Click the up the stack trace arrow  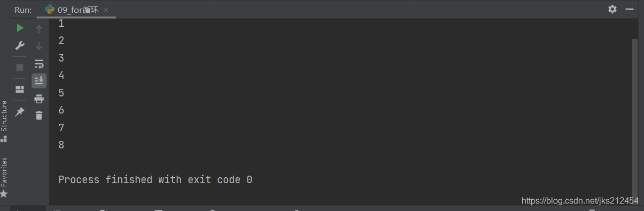tap(39, 29)
